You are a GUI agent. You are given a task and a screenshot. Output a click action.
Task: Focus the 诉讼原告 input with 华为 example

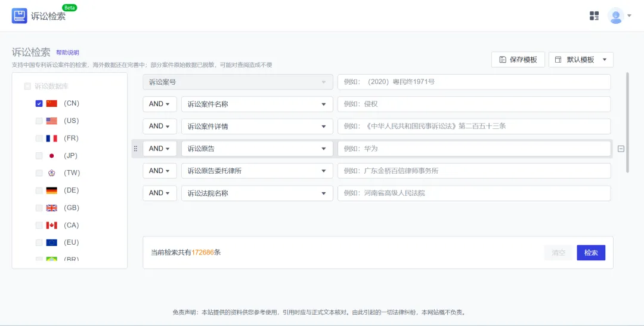pos(474,149)
